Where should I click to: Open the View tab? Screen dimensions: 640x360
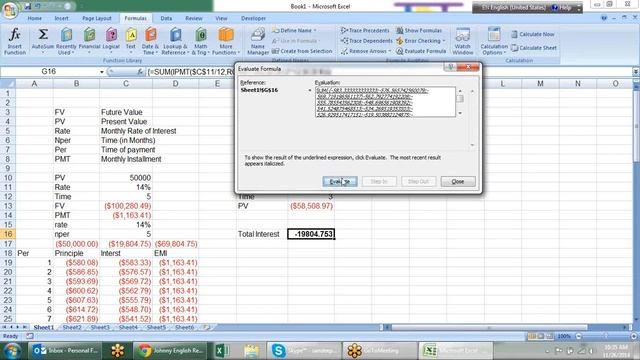221,18
